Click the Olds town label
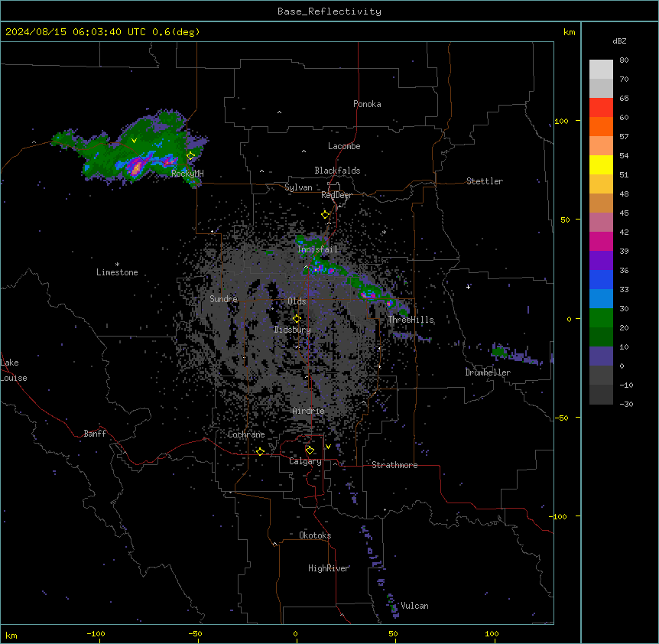The height and width of the screenshot is (644, 659). click(297, 301)
